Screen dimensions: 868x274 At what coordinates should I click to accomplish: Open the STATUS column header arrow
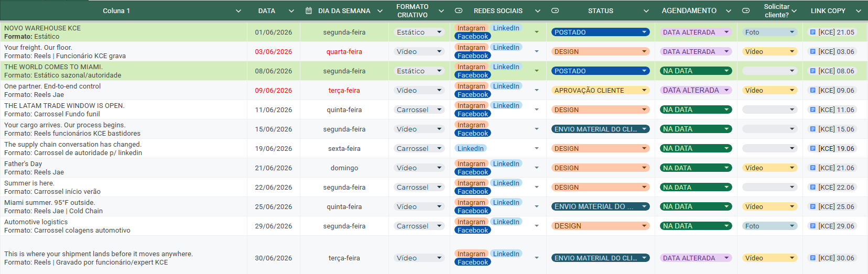coord(646,10)
